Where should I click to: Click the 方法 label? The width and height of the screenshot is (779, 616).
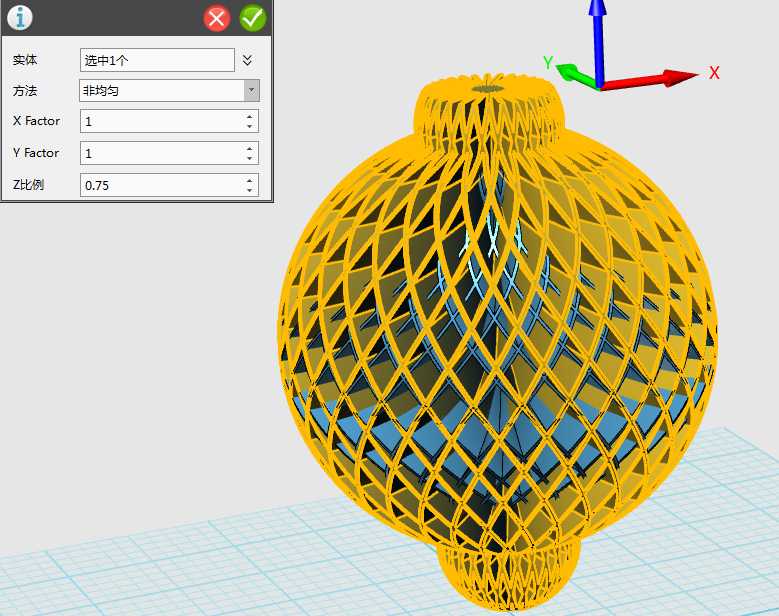coord(25,91)
